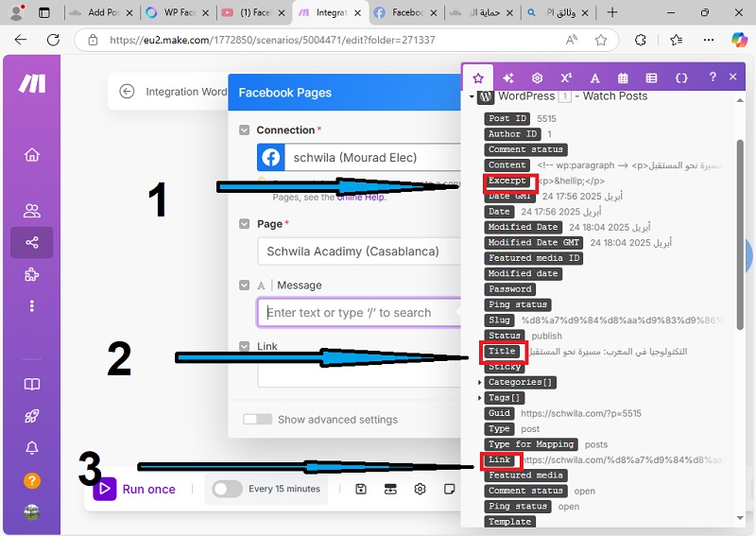Image resolution: width=756 pixels, height=536 pixels.
Task: Toggle the Connection map checkbox
Action: pyautogui.click(x=245, y=130)
